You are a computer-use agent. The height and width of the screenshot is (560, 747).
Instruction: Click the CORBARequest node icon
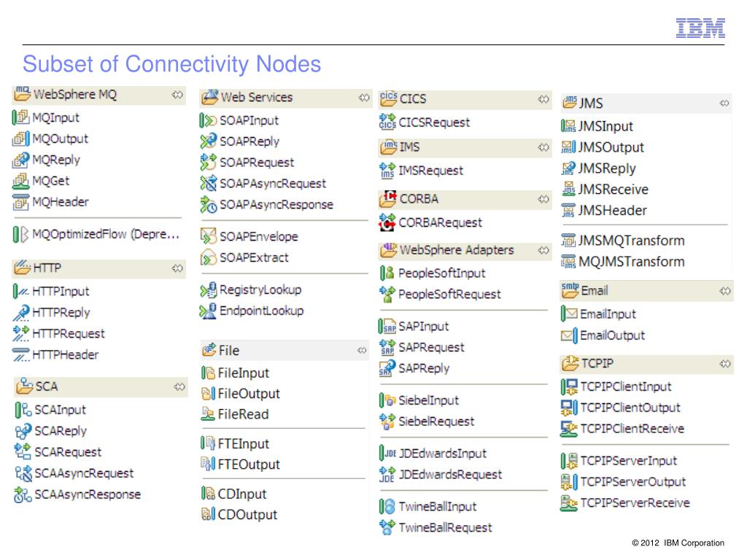387,222
